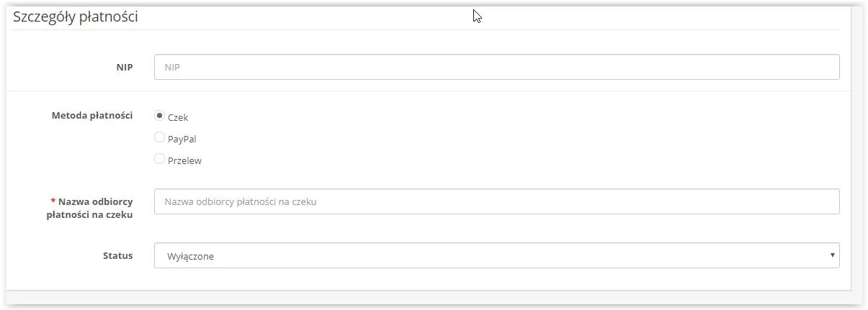Click the Metoda płatności label
This screenshot has height=310, width=868.
(91, 115)
